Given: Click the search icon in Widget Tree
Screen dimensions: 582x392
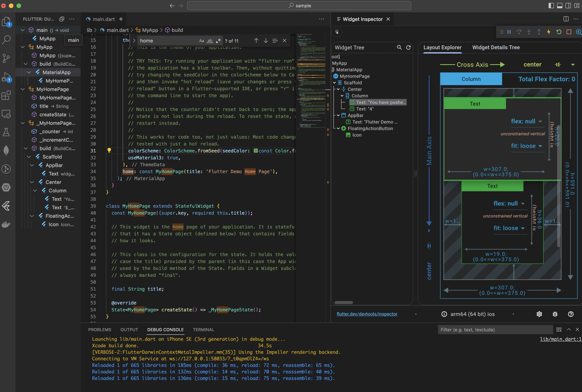Looking at the screenshot, I should [399, 47].
